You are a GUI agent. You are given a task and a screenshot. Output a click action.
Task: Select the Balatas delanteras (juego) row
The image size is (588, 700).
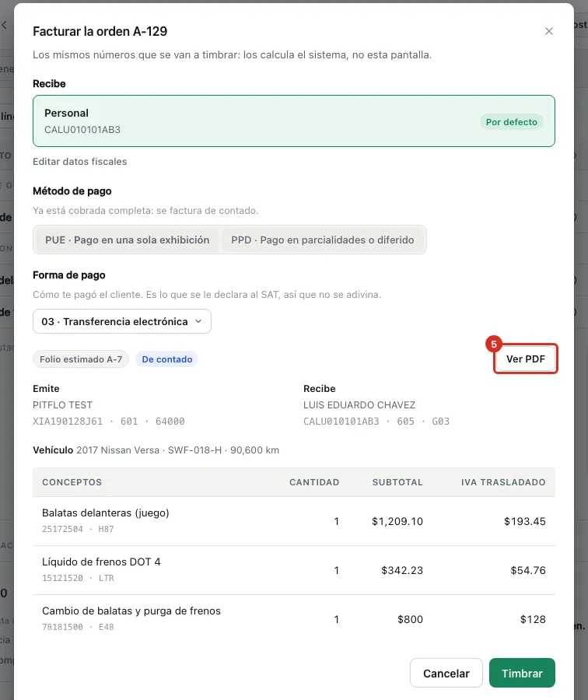294,521
